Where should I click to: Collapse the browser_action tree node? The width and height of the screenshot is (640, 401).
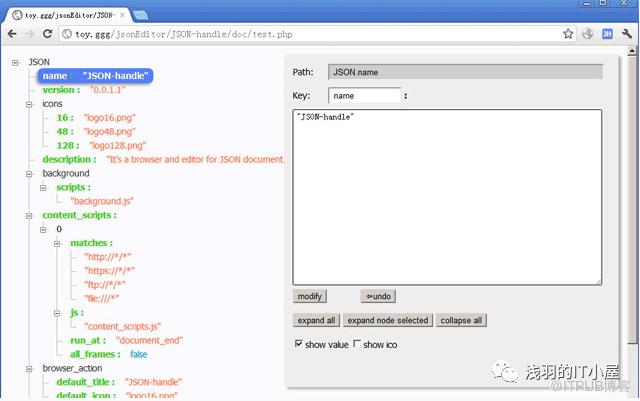tap(30, 369)
